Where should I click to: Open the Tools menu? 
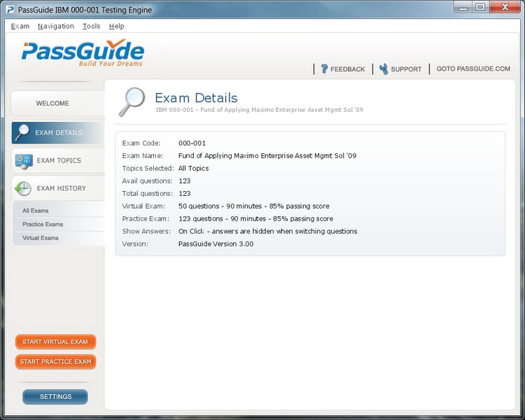[91, 26]
